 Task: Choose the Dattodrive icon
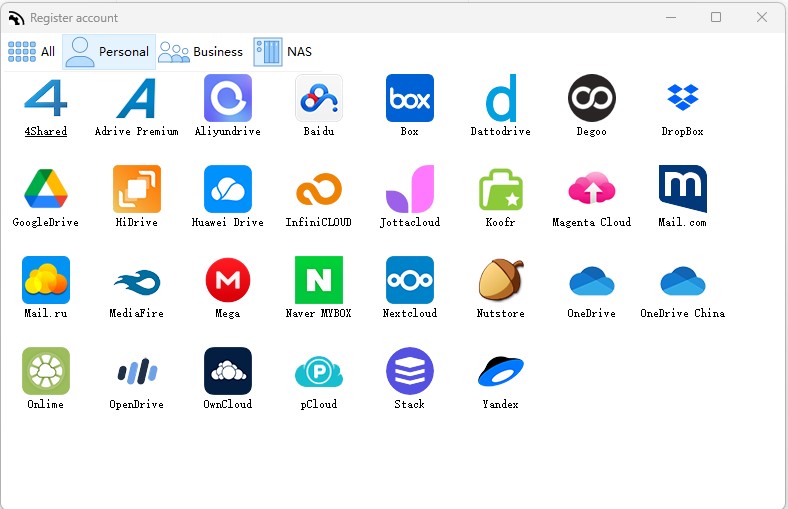click(x=501, y=98)
